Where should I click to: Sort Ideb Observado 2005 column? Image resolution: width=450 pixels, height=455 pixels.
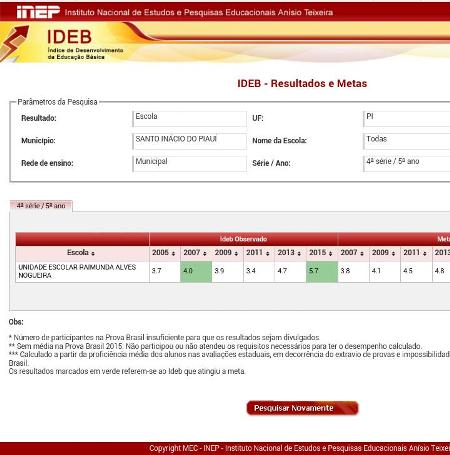(x=173, y=254)
